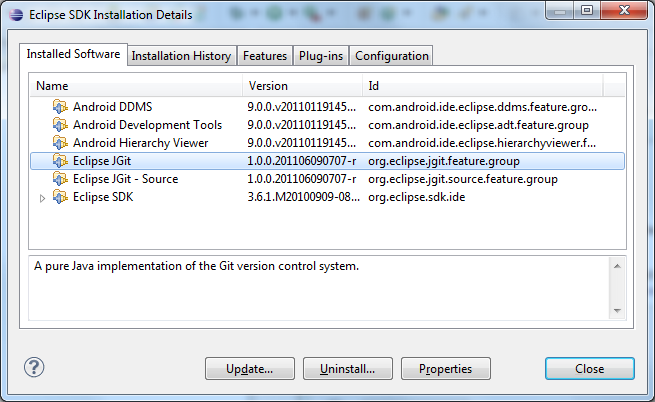Click Android DDMS version 9.0.0 cell

coord(302,107)
